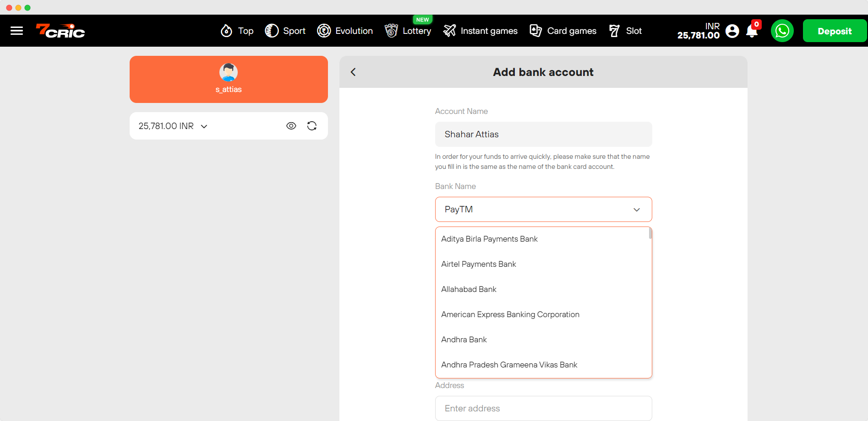The image size is (868, 421).
Task: Click the green Deposit button
Action: [x=835, y=31]
